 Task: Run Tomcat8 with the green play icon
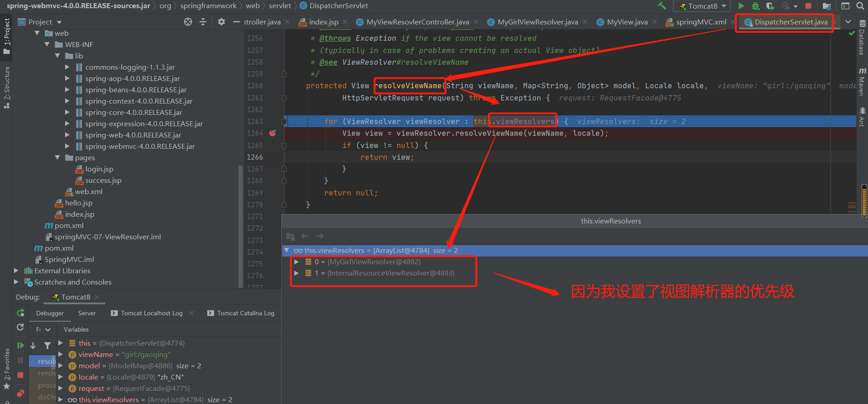pyautogui.click(x=741, y=6)
